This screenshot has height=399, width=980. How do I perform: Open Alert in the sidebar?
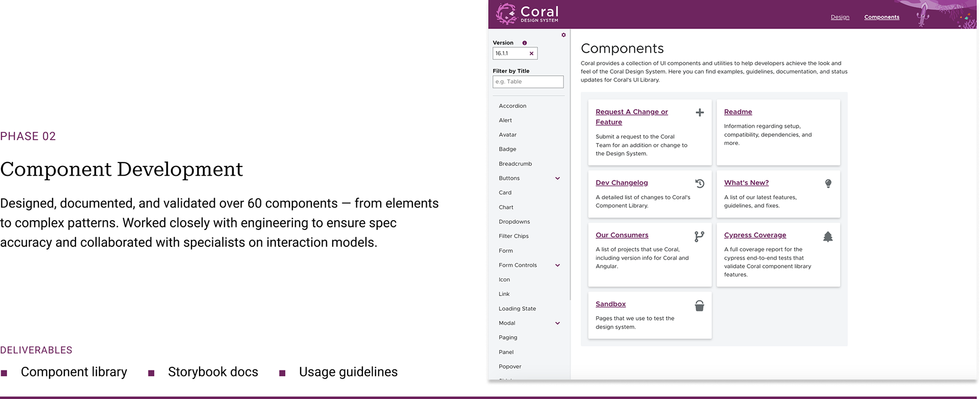pos(505,120)
